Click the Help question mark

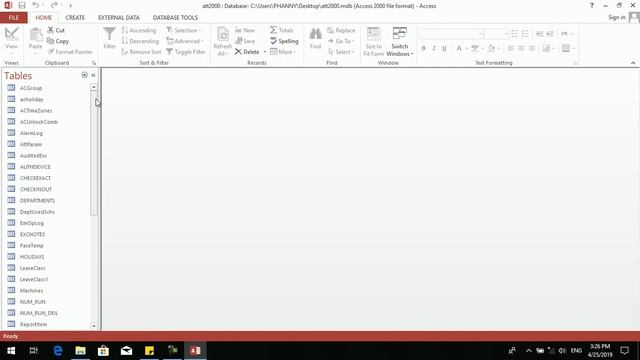pyautogui.click(x=591, y=5)
